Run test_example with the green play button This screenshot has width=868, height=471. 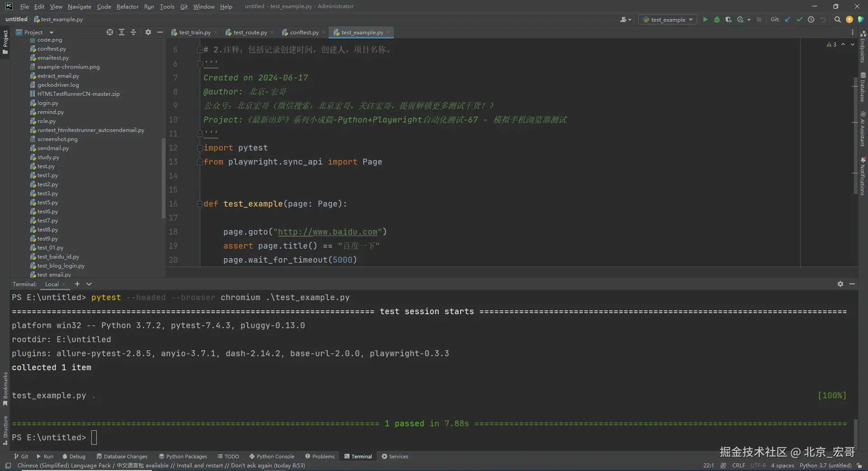705,19
